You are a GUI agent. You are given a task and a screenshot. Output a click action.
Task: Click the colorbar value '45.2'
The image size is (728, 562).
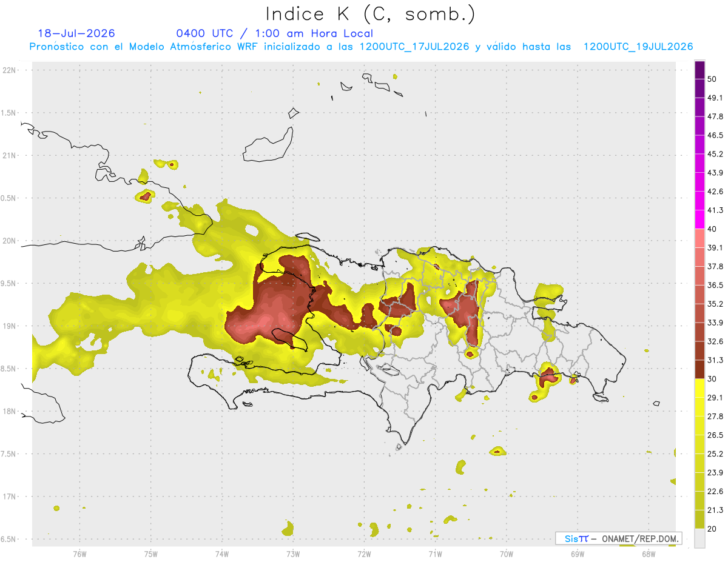(715, 154)
